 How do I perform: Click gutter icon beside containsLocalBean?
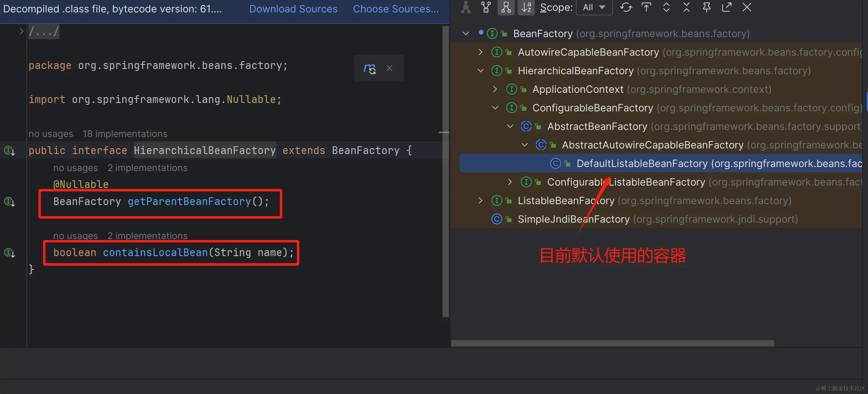[x=9, y=253]
